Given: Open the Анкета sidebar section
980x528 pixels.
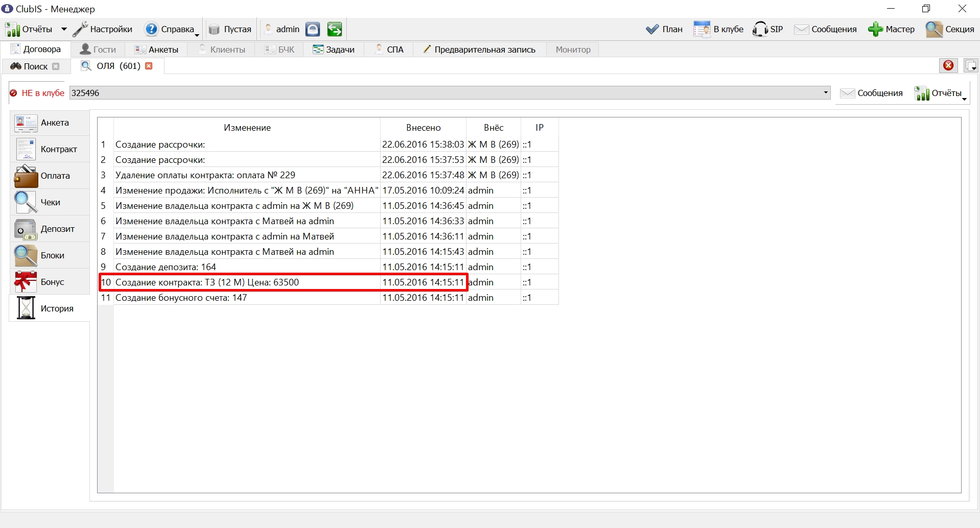Looking at the screenshot, I should click(50, 123).
